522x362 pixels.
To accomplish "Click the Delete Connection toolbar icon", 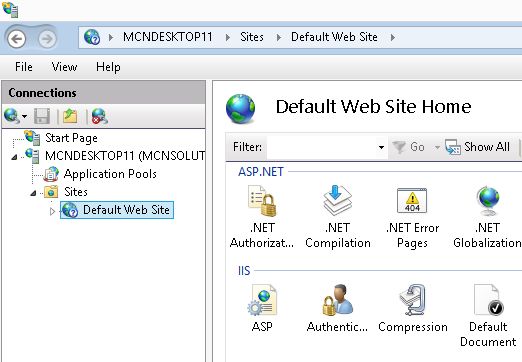I will [99, 116].
